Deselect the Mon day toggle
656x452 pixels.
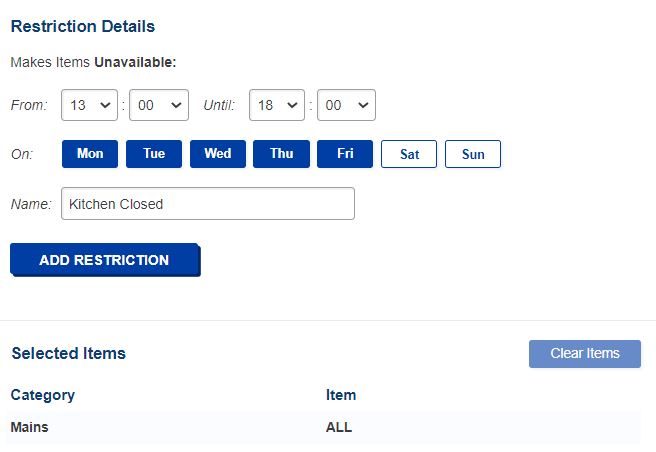(90, 154)
